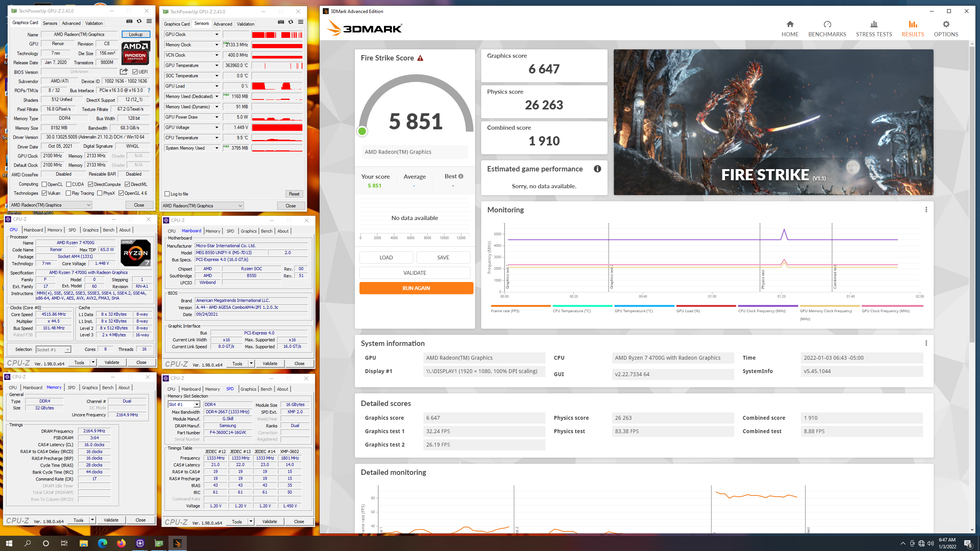
Task: Open Firefox from taskbar
Action: 121,543
